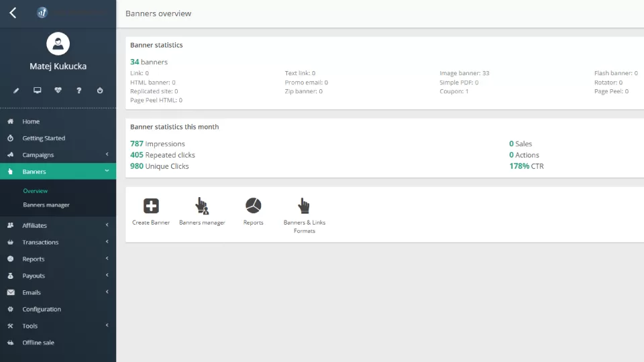Click the question mark help icon
The width and height of the screenshot is (644, 362).
79,90
